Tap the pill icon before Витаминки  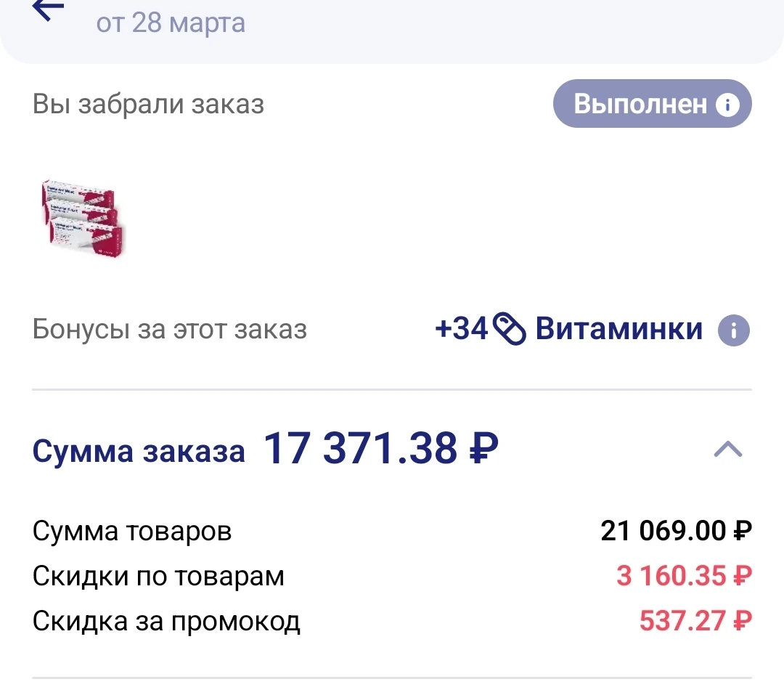pyautogui.click(x=510, y=330)
